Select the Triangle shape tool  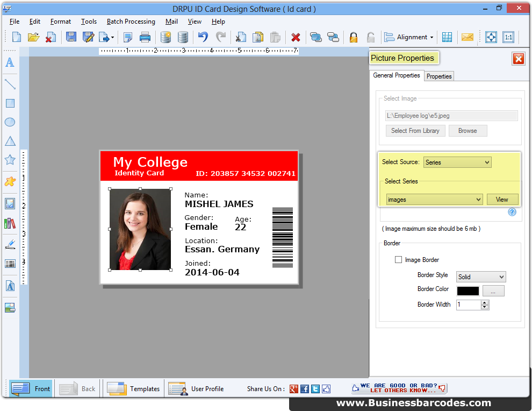coord(9,141)
